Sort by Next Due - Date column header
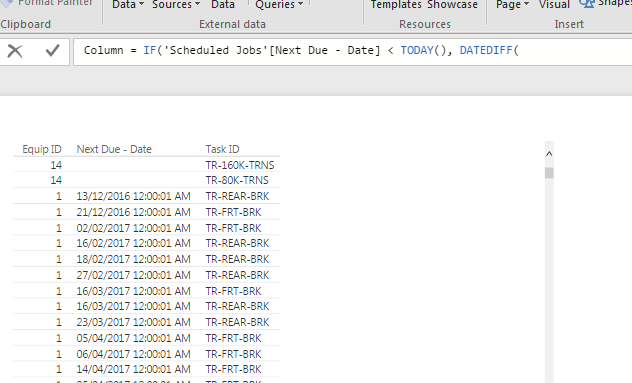 pyautogui.click(x=114, y=149)
